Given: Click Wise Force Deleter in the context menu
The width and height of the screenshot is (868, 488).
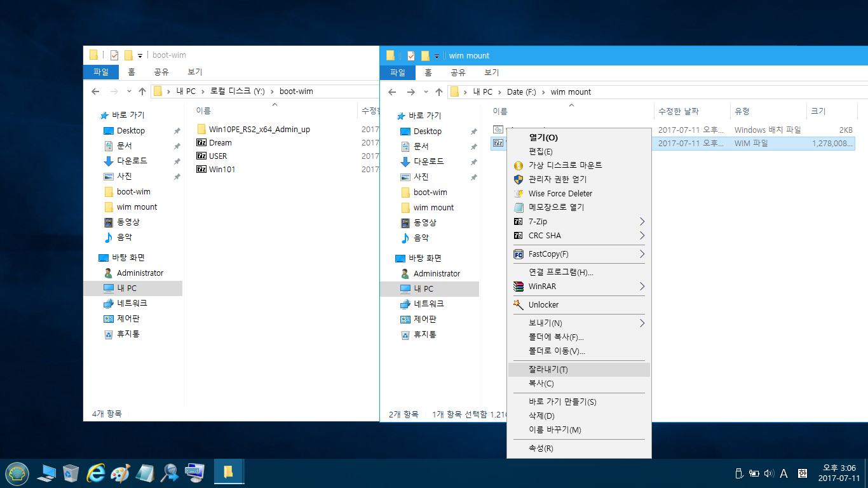Looking at the screenshot, I should [x=579, y=193].
